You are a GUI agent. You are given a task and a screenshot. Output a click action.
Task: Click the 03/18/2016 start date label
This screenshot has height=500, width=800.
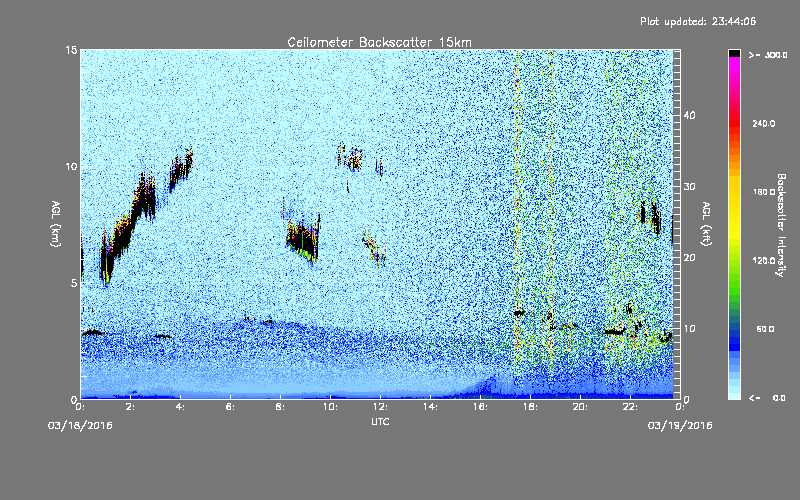(x=80, y=426)
